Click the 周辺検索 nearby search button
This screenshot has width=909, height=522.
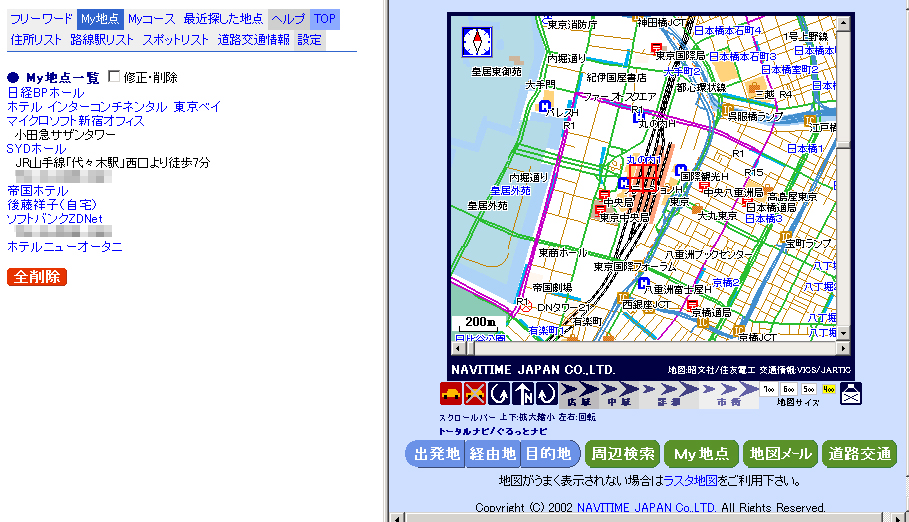(622, 454)
